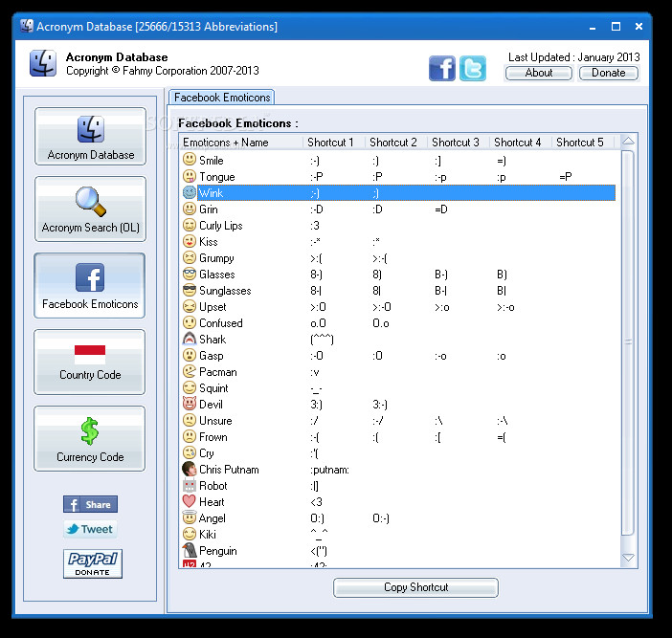Viewport: 672px width, 638px height.
Task: Click the (^^^) shortcut for Shark
Action: coord(322,340)
